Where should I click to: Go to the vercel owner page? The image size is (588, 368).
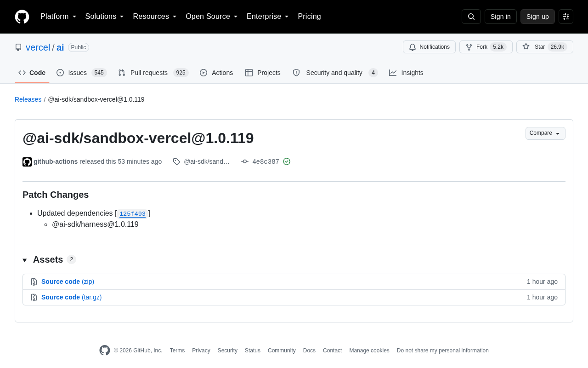(x=38, y=47)
